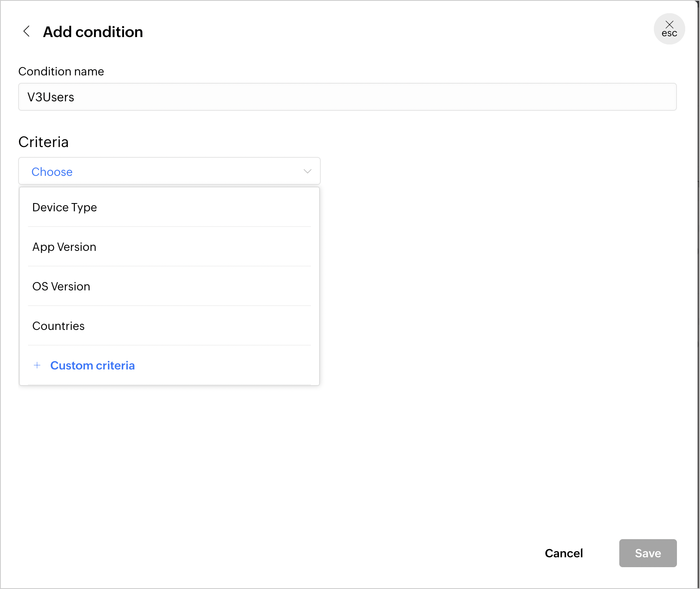Click the Condition name label
This screenshot has height=589, width=700.
click(x=61, y=71)
